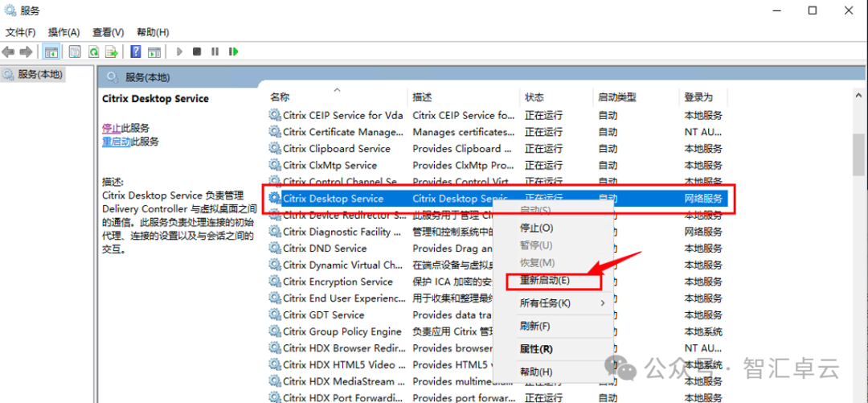
Task: Click 网络服务 in the Citrix Desktop Service row
Action: pos(703,199)
